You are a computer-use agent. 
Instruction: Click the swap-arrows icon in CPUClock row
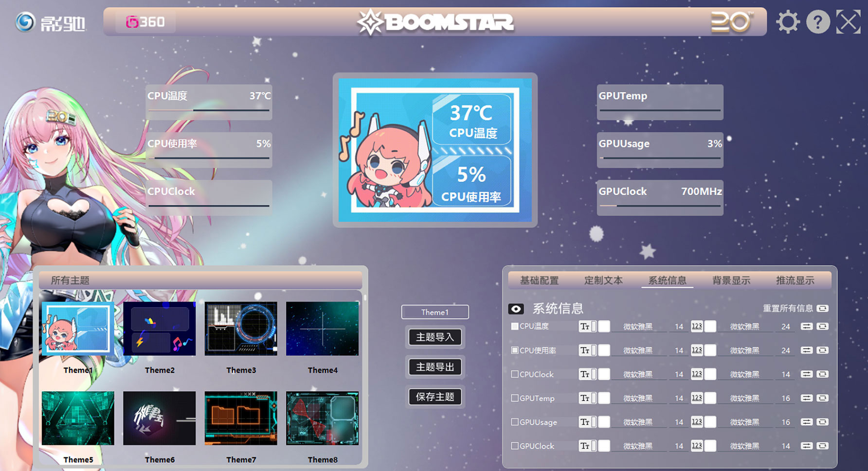pyautogui.click(x=807, y=374)
